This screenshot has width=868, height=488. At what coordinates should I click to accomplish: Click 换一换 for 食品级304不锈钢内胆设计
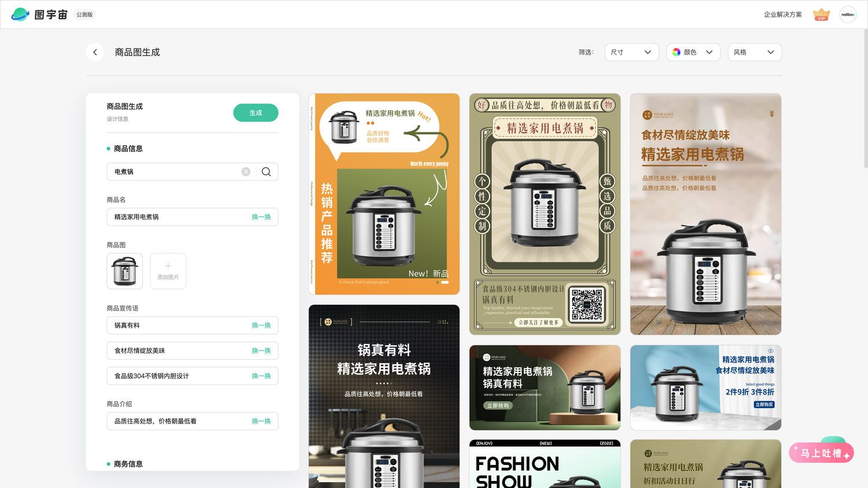click(261, 376)
